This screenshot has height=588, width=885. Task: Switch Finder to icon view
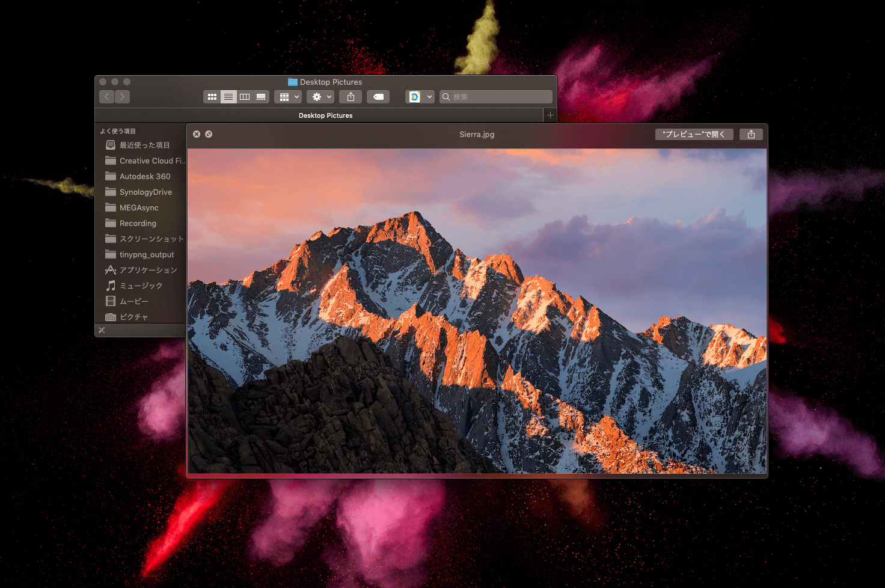point(212,97)
